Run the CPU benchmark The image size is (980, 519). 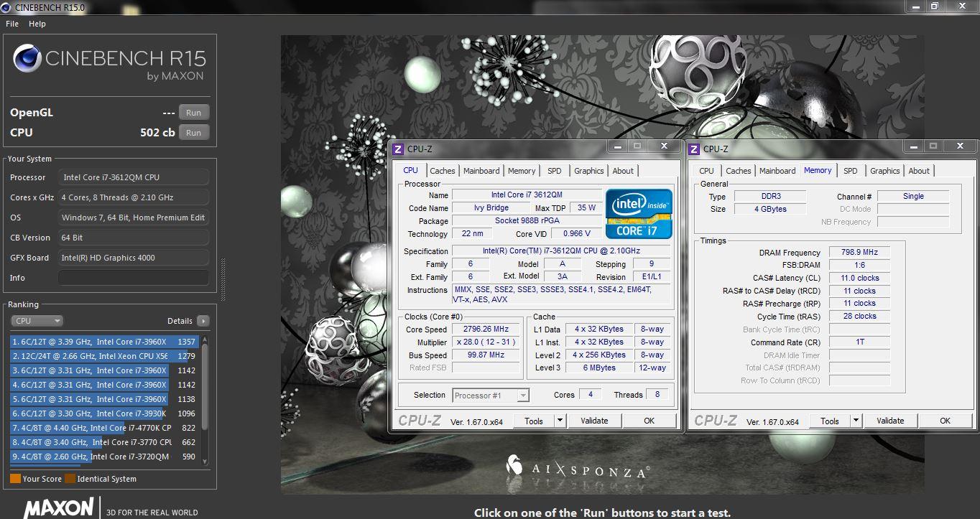point(194,133)
